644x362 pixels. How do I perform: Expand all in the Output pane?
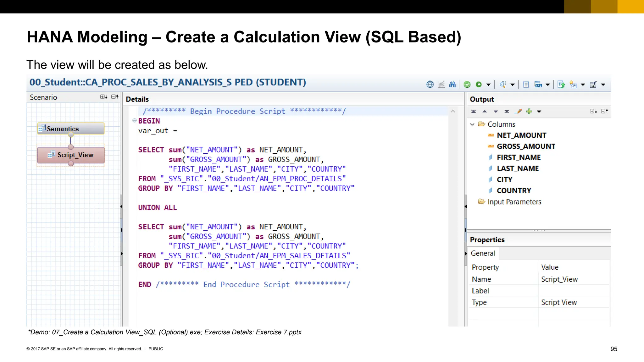click(x=593, y=111)
